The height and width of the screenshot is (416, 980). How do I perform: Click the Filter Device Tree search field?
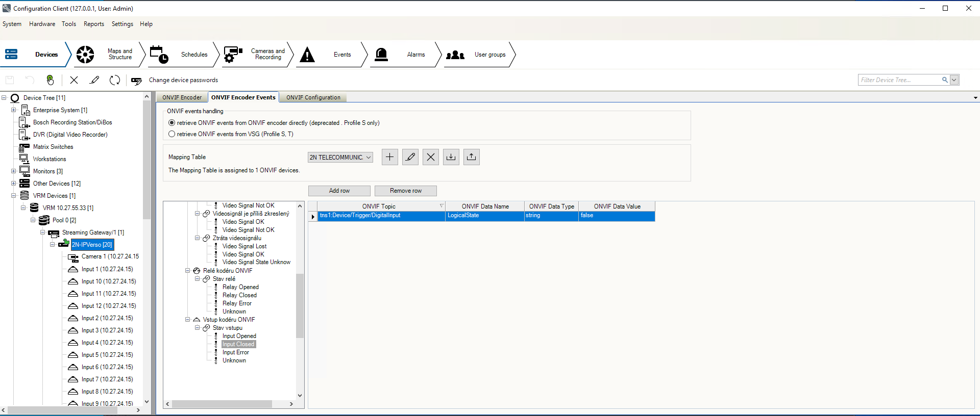[899, 80]
